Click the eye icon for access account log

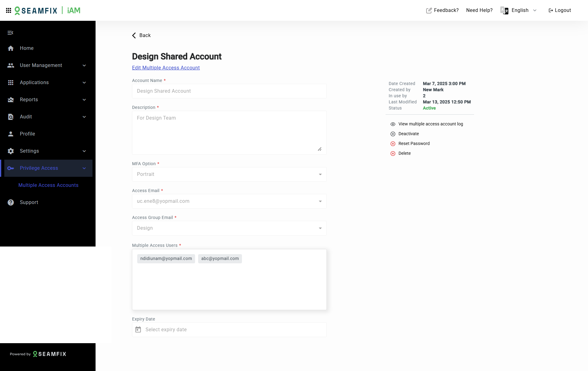pos(393,124)
